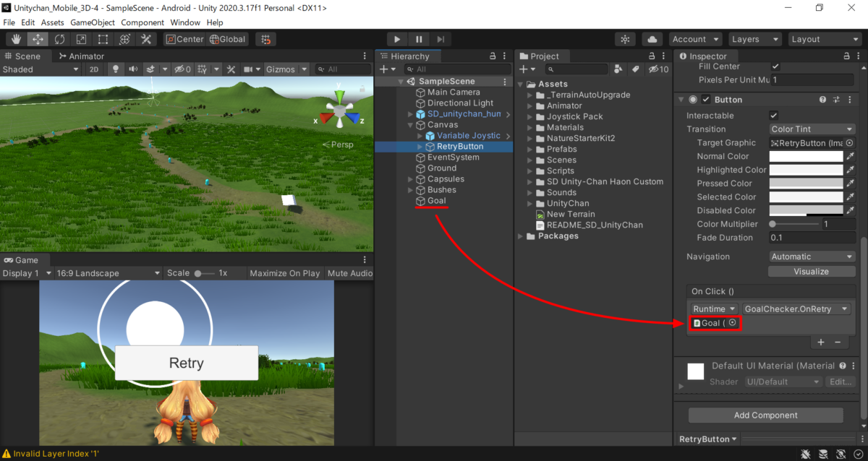868x461 pixels.
Task: Click the Scene view component tools icon
Action: tap(231, 69)
